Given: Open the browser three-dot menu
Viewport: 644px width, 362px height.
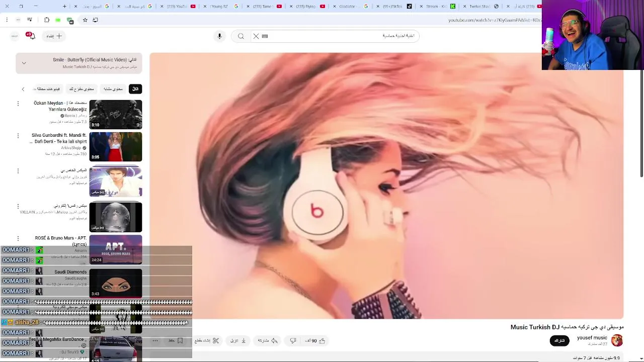Looking at the screenshot, I should pos(7,20).
